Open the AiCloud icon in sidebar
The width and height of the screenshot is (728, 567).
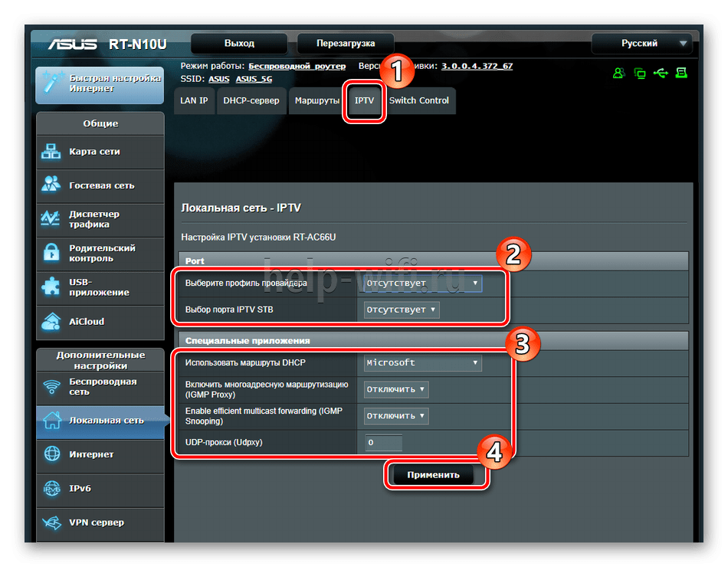pyautogui.click(x=51, y=322)
